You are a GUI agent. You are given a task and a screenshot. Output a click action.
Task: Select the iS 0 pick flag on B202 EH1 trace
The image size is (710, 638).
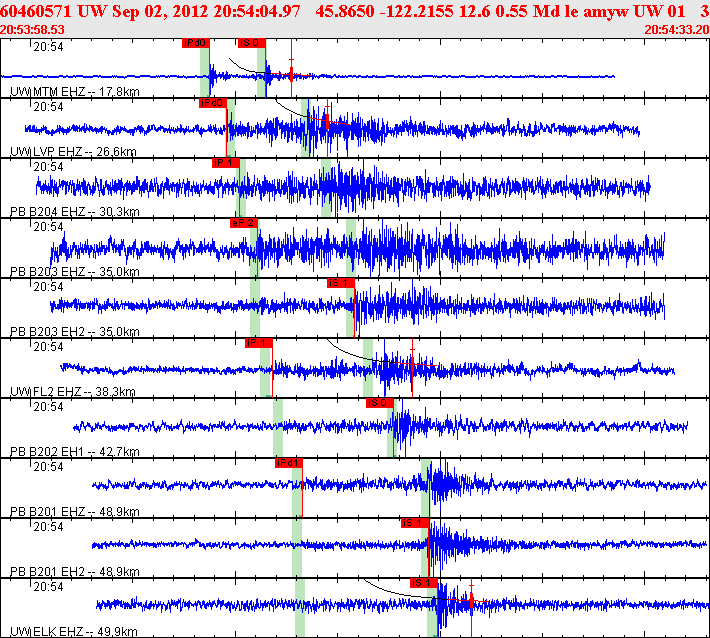pos(380,403)
